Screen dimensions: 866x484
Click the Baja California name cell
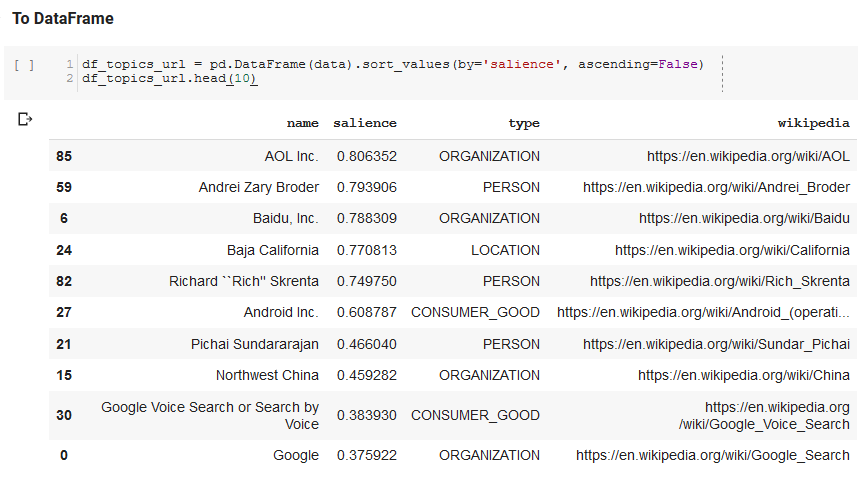[273, 250]
